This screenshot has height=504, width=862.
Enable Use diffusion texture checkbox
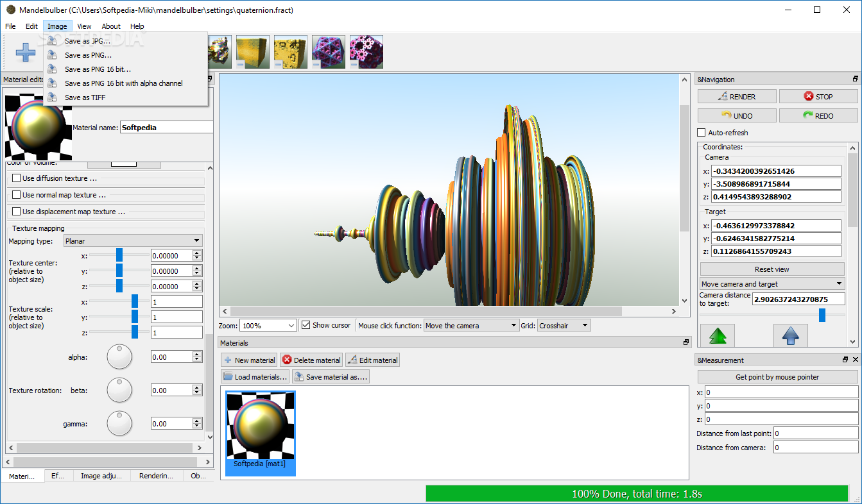pyautogui.click(x=17, y=178)
